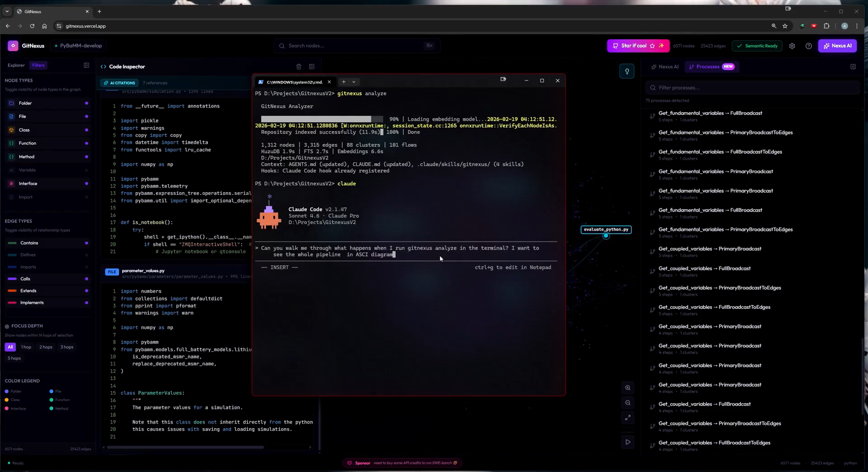Open a new browser tab

tap(99, 11)
